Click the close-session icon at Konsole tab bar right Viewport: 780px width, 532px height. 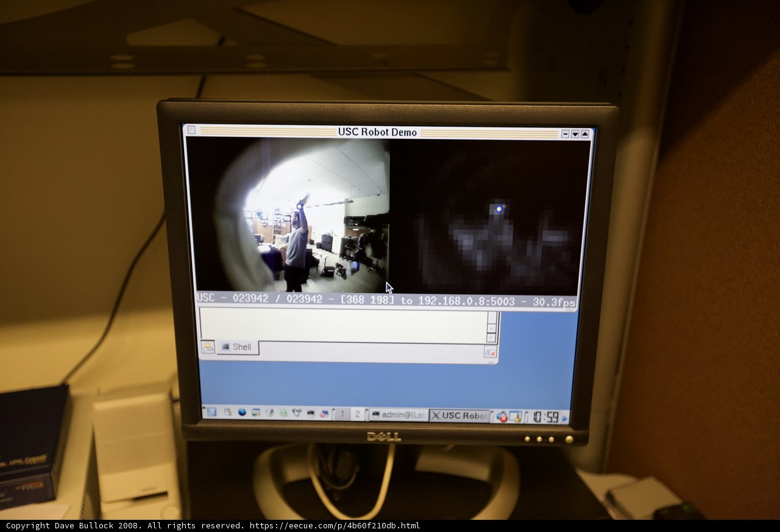click(x=491, y=352)
